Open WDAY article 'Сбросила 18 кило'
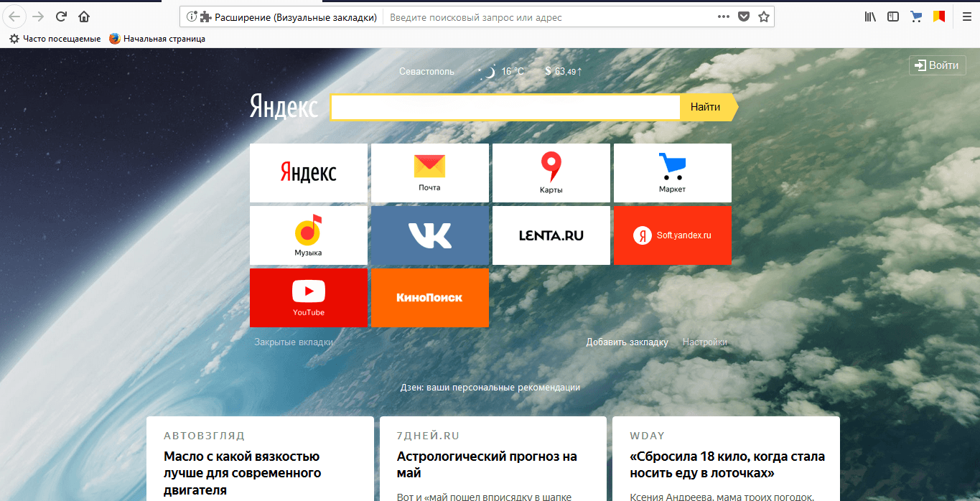The width and height of the screenshot is (980, 501). coord(727,465)
